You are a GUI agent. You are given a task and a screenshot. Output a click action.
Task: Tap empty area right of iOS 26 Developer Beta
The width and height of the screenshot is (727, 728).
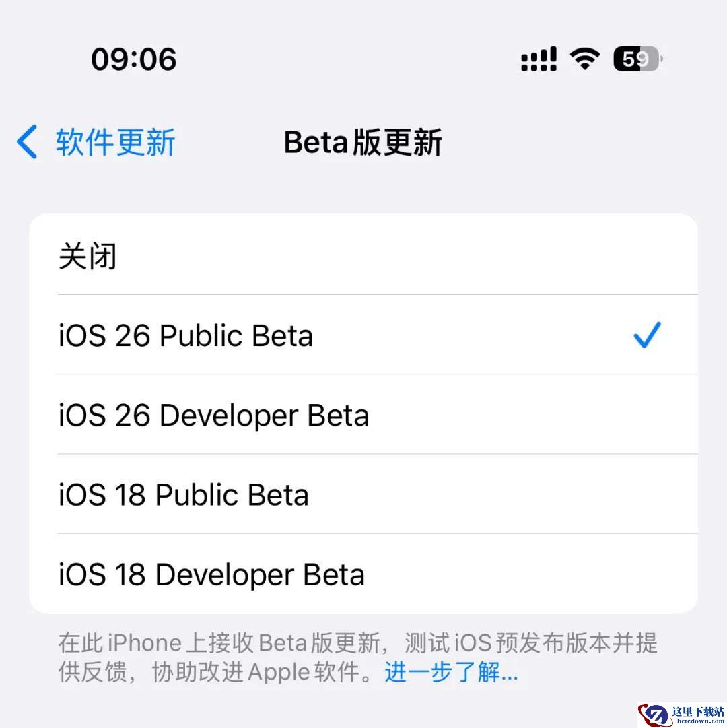pyautogui.click(x=534, y=414)
